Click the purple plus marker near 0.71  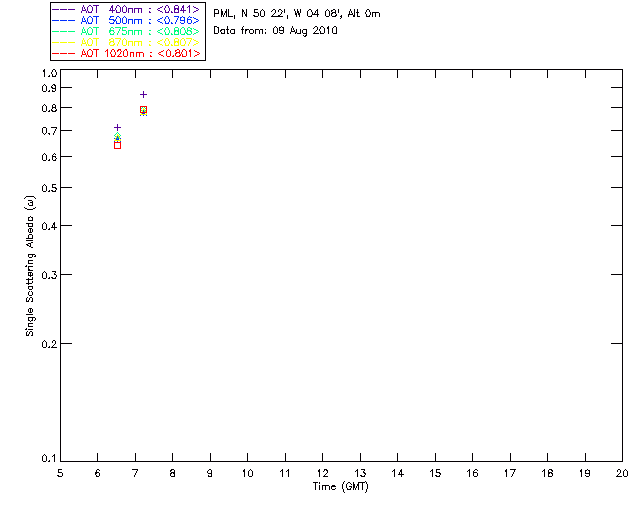(x=118, y=127)
